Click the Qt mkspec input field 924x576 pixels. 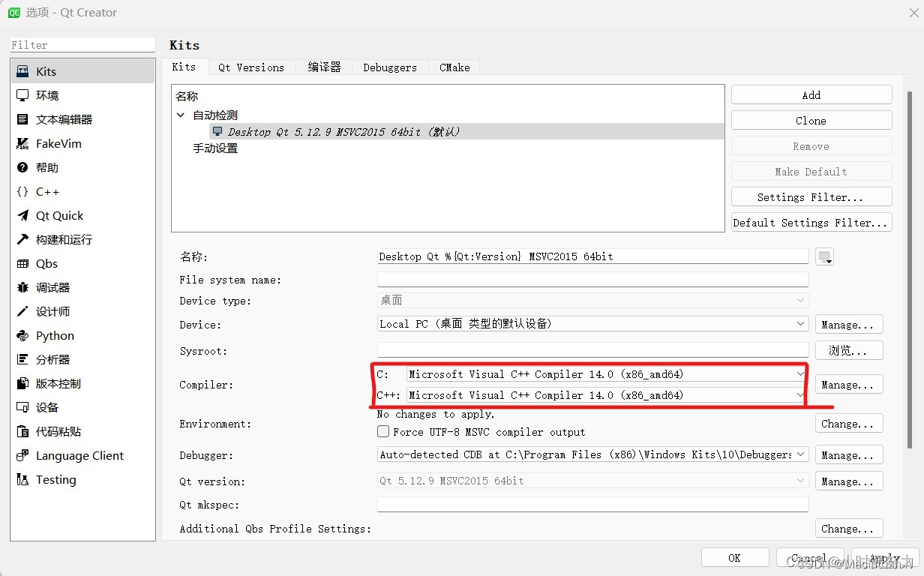[x=593, y=504]
